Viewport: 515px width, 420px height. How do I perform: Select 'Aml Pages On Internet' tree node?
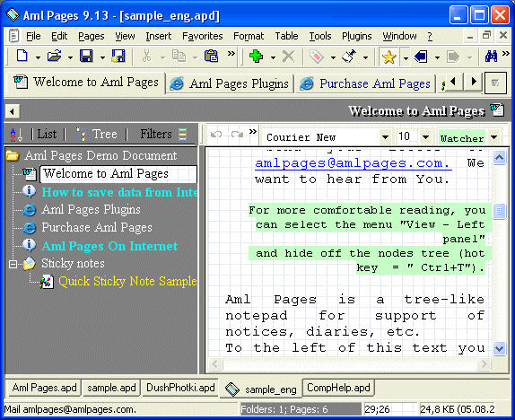point(109,246)
